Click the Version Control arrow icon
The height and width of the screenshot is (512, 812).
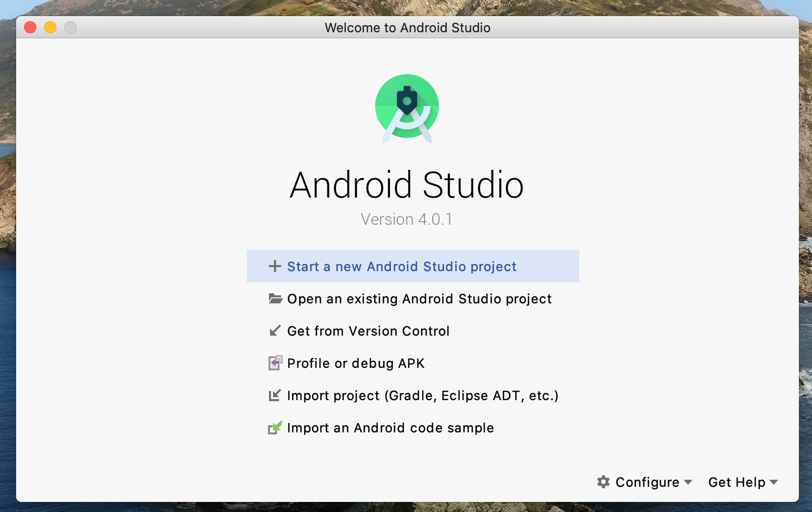[275, 331]
